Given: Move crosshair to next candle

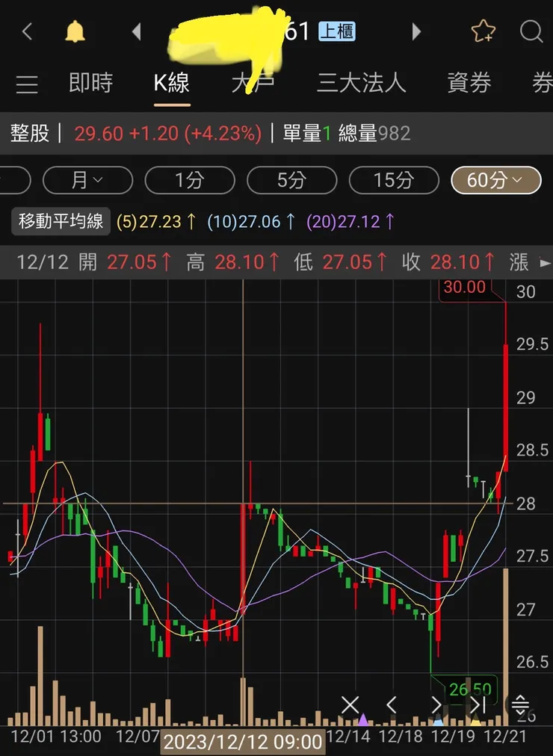Looking at the screenshot, I should pos(436,705).
